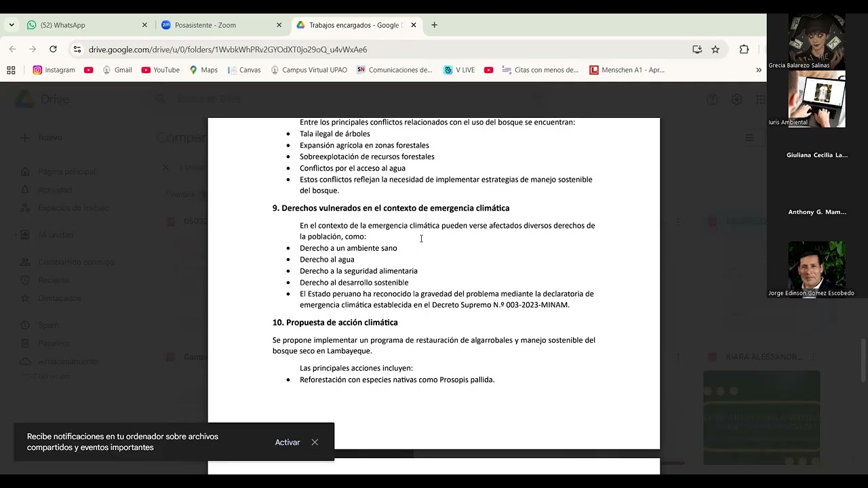
Task: Open the Instagram bookmark
Action: coord(54,70)
